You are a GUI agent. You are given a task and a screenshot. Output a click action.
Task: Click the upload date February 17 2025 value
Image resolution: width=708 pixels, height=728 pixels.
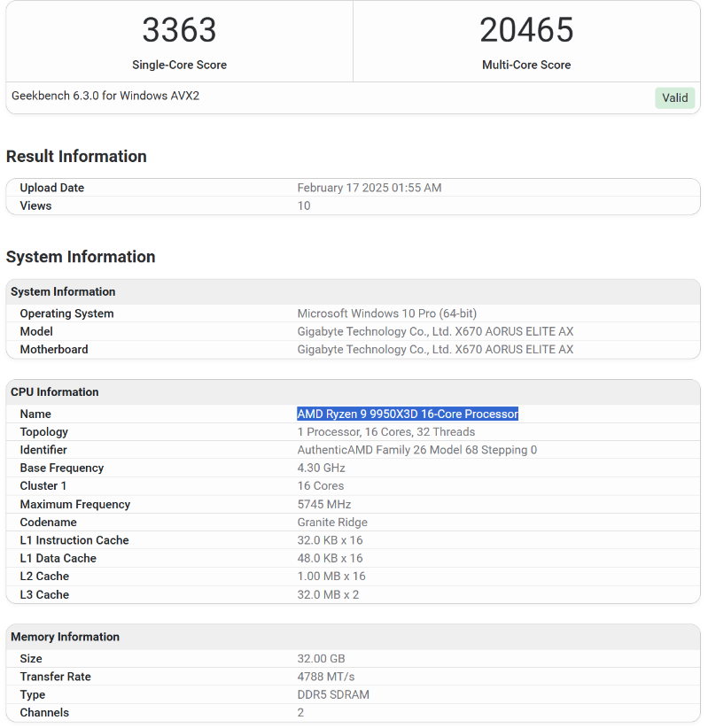(369, 188)
